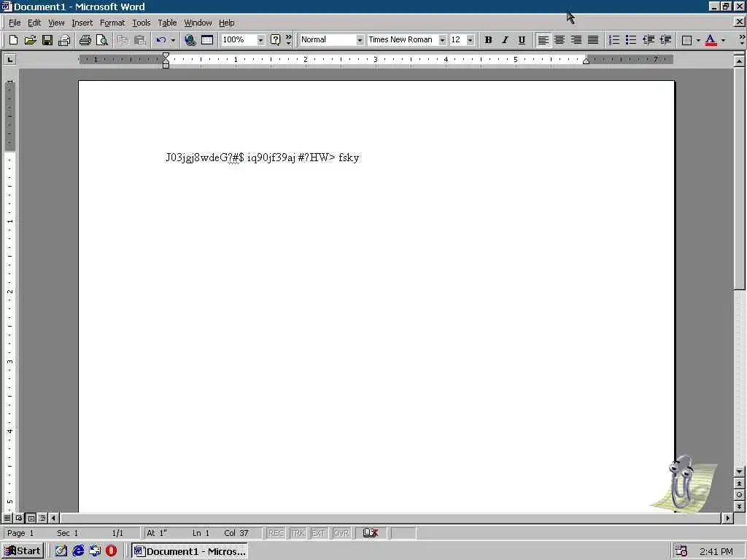Screen dimensions: 747x560
Task: Open the Table menu
Action: tap(167, 23)
